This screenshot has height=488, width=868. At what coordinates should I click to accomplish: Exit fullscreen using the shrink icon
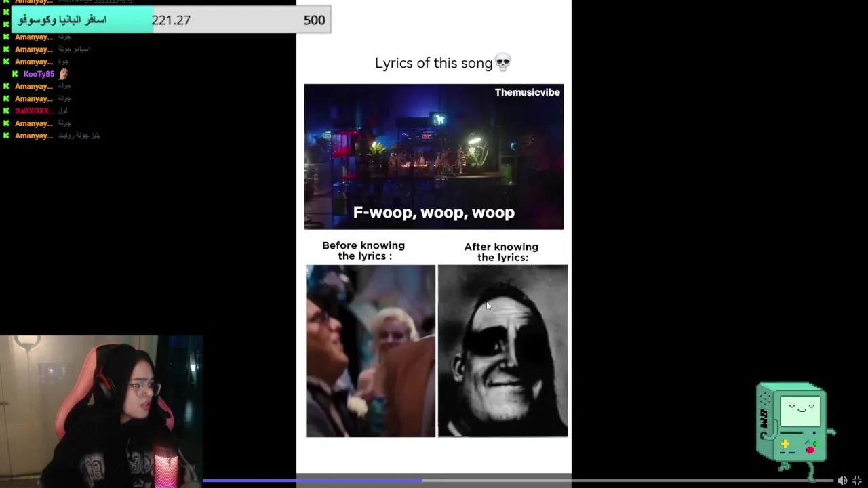click(x=857, y=480)
